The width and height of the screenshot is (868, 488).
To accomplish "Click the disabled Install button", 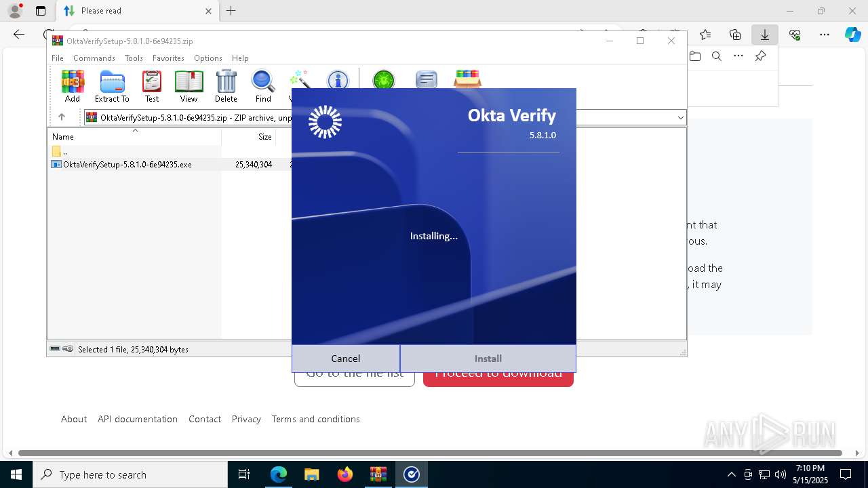I will (x=488, y=359).
